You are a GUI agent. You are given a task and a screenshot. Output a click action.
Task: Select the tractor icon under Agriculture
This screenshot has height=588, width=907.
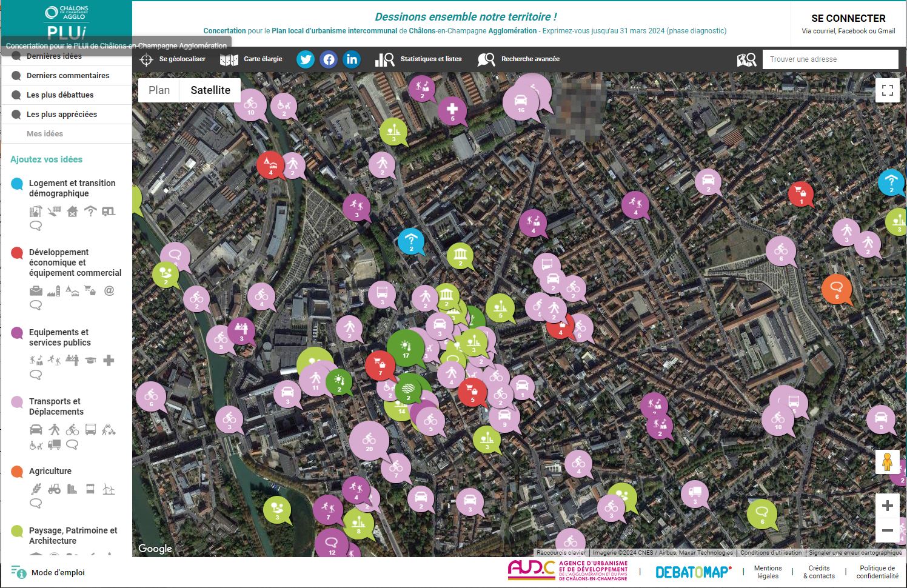(55, 489)
